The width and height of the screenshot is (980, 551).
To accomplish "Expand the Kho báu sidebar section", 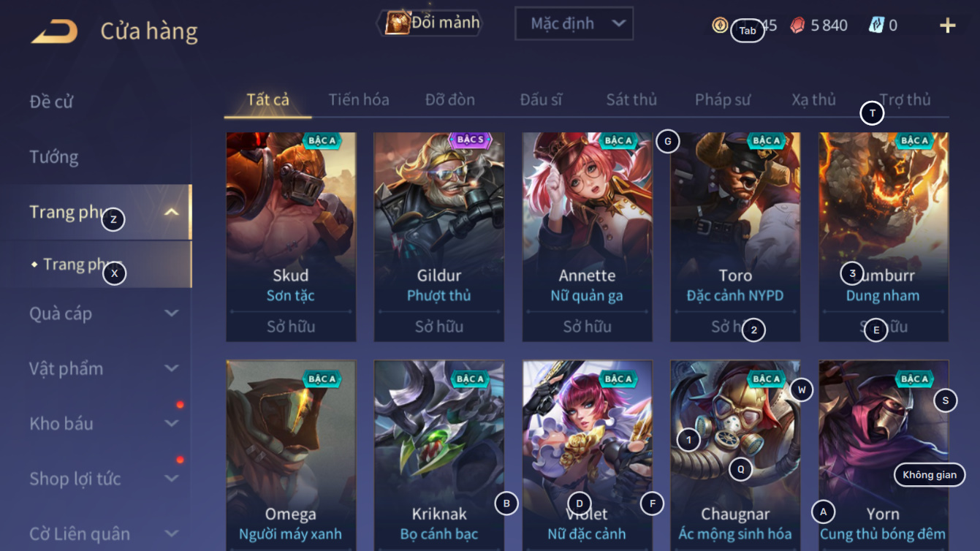I will point(171,423).
